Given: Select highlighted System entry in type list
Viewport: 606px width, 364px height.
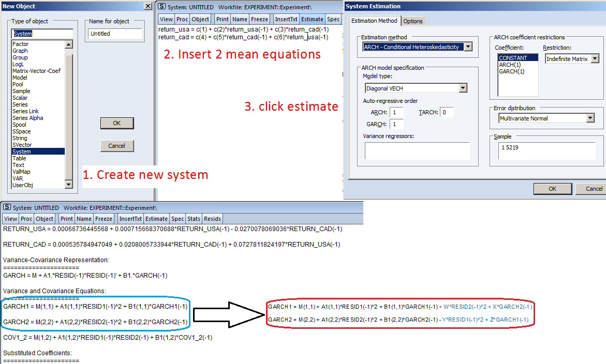Looking at the screenshot, I should [x=38, y=151].
